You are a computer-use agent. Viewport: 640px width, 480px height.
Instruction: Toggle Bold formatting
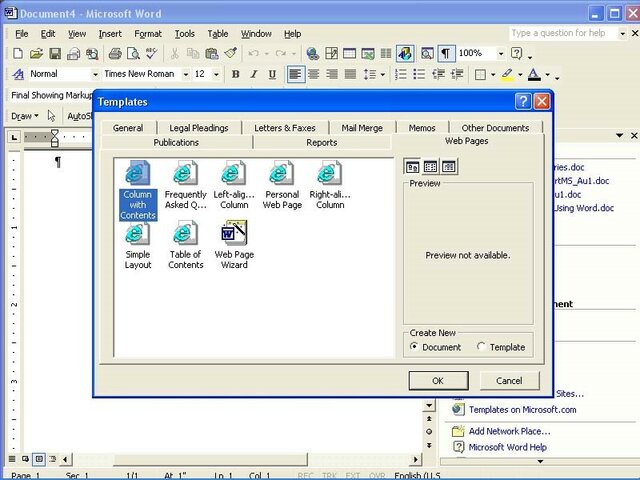pos(236,74)
